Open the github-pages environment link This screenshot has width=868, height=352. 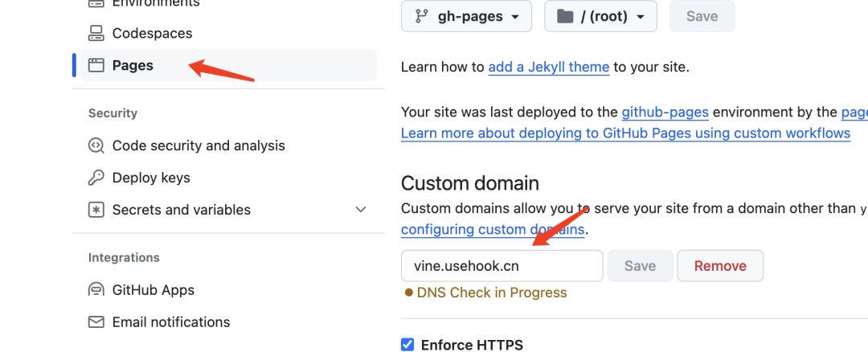(x=665, y=113)
